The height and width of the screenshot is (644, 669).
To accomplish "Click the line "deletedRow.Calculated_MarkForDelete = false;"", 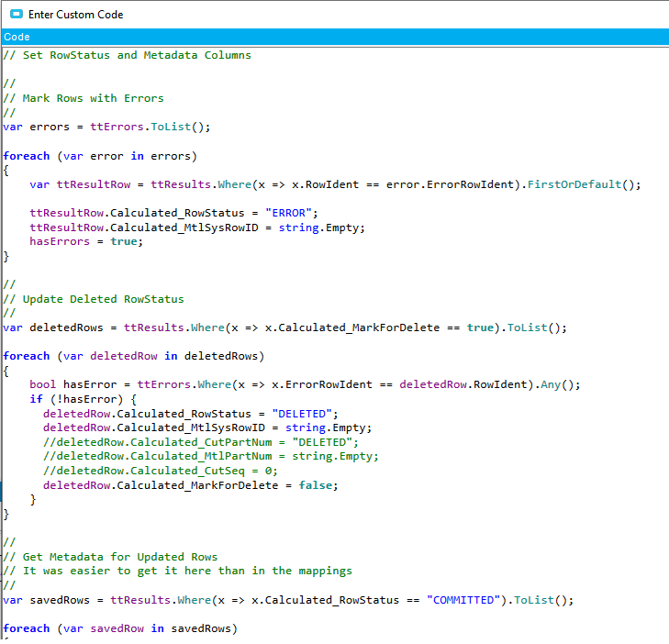I will click(x=190, y=485).
